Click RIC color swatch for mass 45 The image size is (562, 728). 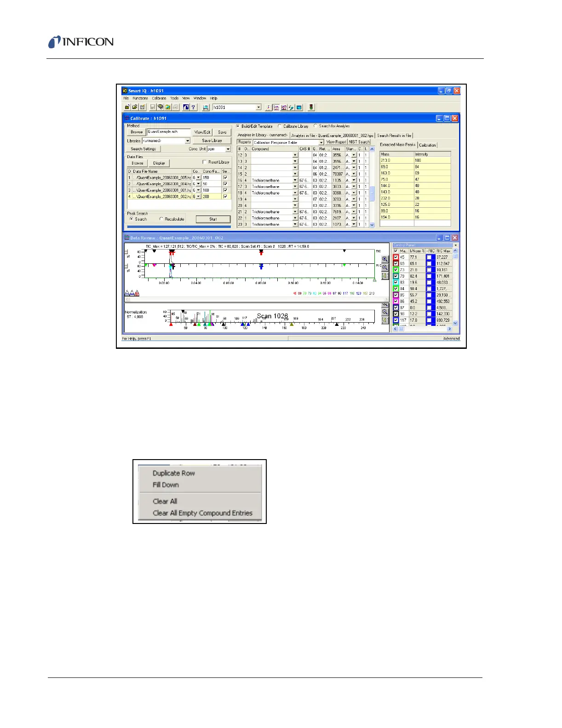(x=430, y=257)
